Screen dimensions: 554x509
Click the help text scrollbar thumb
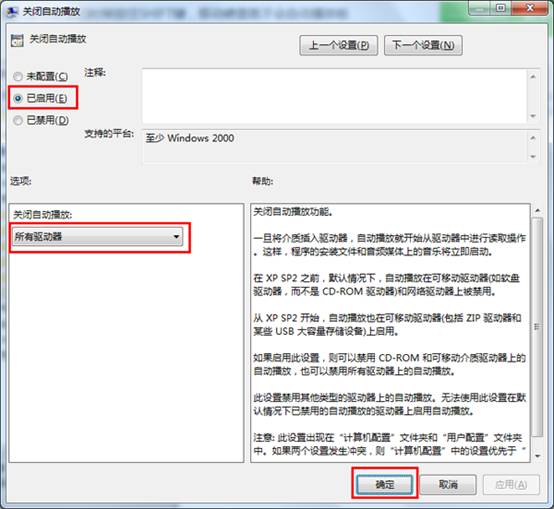point(537,327)
